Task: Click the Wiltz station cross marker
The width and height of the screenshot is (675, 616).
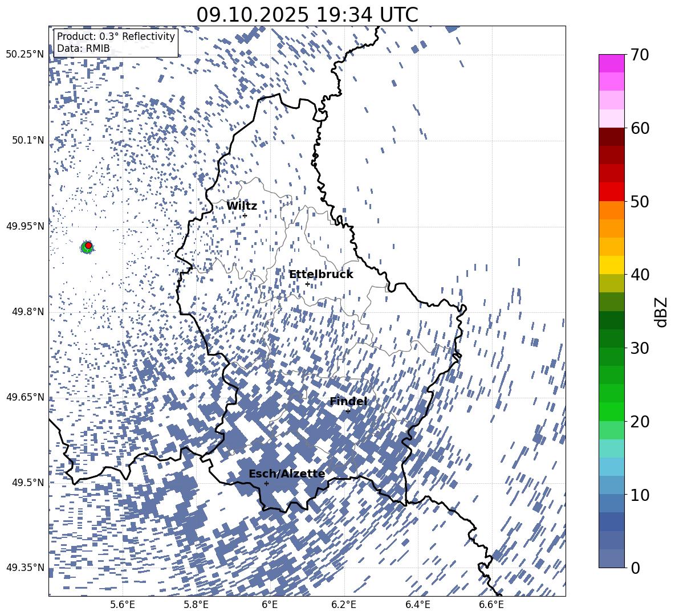Action: click(x=245, y=215)
